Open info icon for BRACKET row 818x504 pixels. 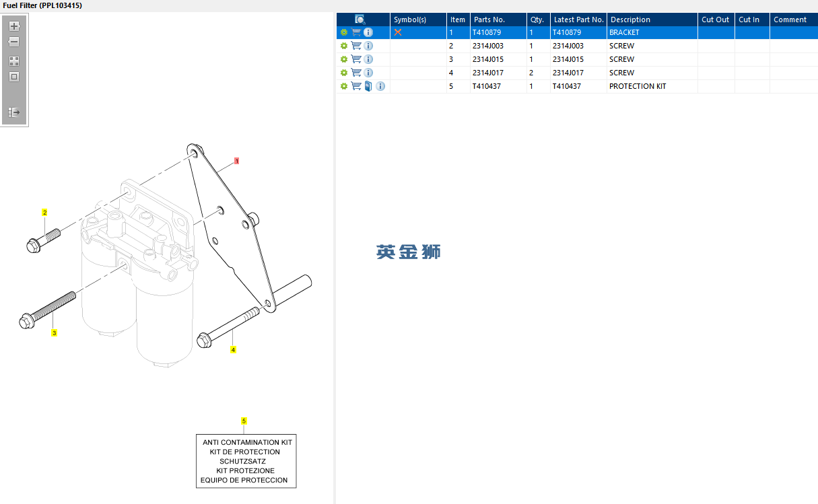368,32
